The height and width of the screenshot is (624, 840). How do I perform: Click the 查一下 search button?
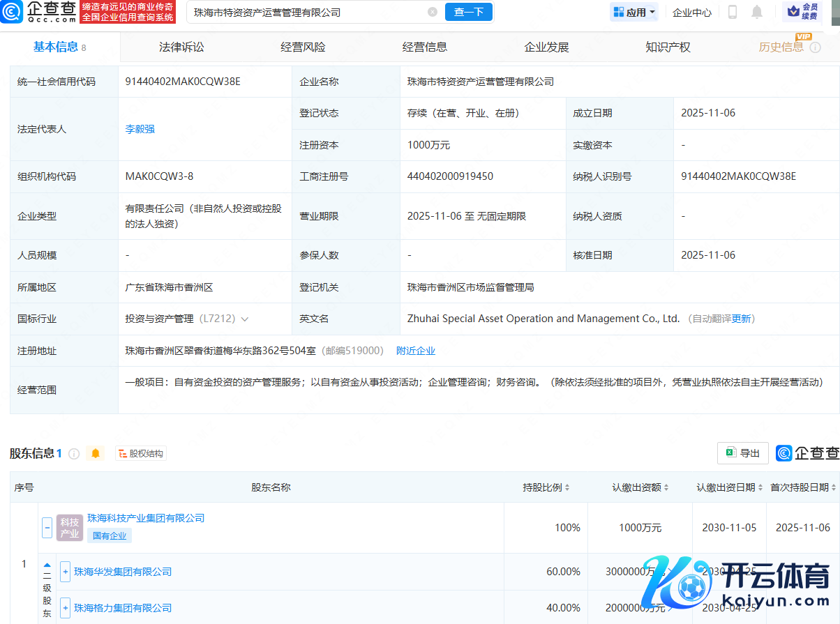coord(468,12)
